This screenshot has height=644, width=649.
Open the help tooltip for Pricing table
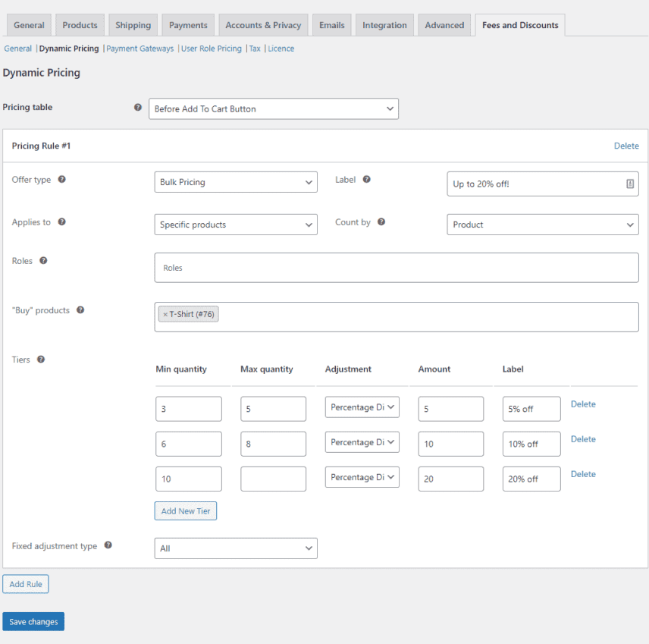137,108
